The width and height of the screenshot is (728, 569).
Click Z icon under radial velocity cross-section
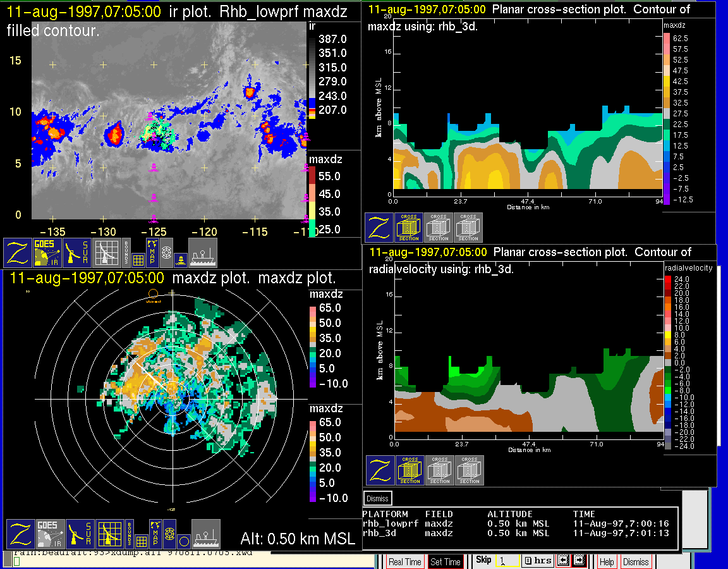click(x=380, y=470)
